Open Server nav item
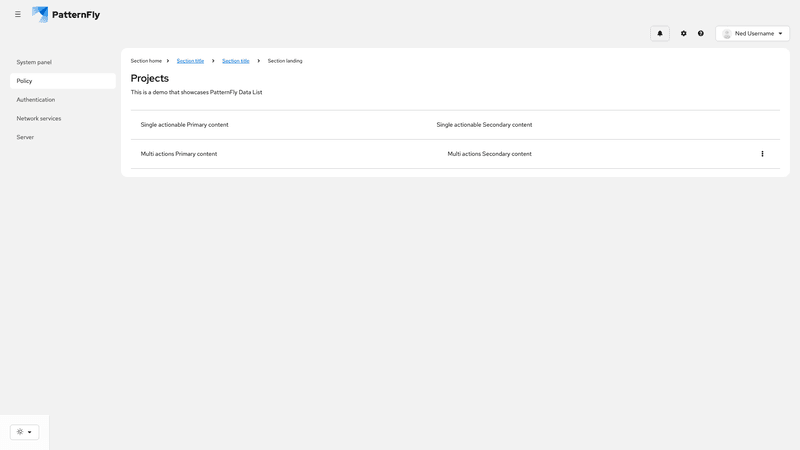This screenshot has height=450, width=800. point(63,137)
